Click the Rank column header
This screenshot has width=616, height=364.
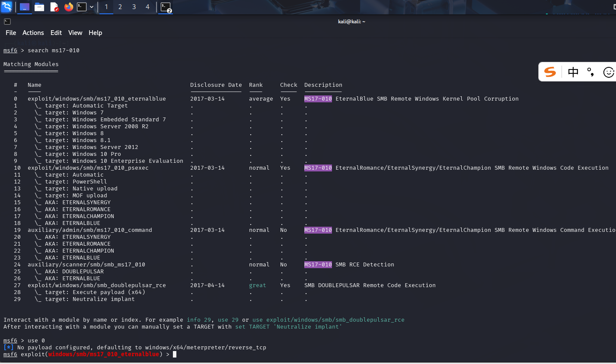tap(256, 85)
